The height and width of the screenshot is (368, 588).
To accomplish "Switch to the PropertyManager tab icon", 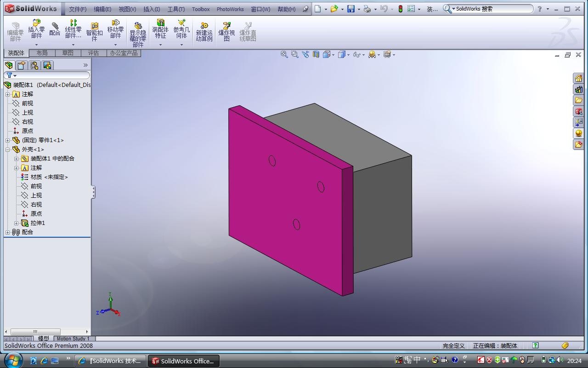I will click(x=22, y=65).
